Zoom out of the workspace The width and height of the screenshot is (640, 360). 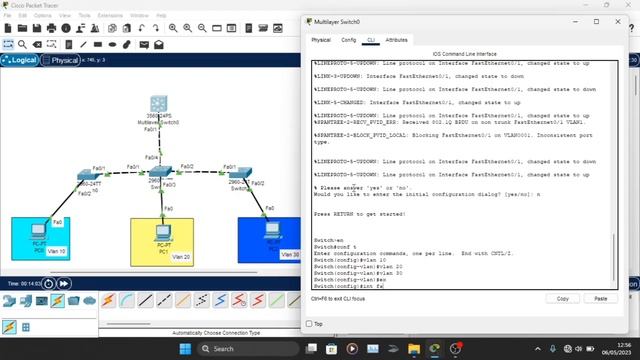(202, 28)
